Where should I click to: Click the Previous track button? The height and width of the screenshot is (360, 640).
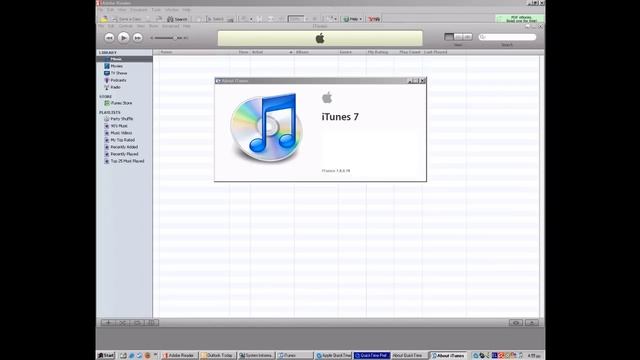coord(109,38)
